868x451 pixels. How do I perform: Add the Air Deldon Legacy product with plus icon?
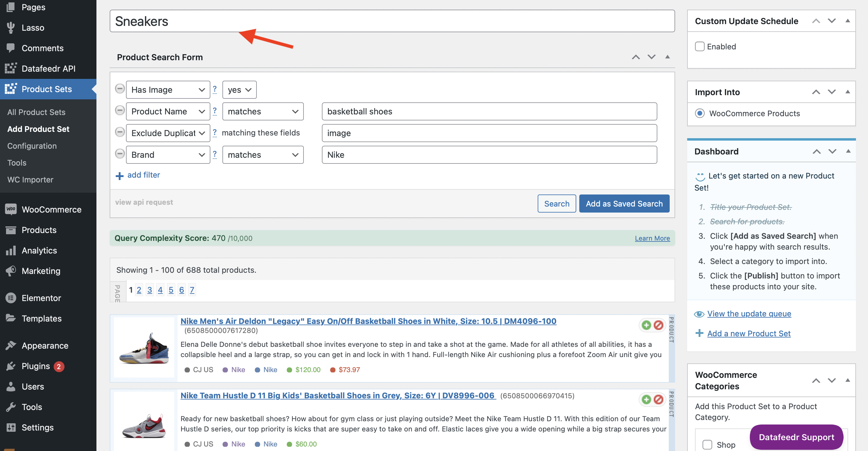[646, 325]
